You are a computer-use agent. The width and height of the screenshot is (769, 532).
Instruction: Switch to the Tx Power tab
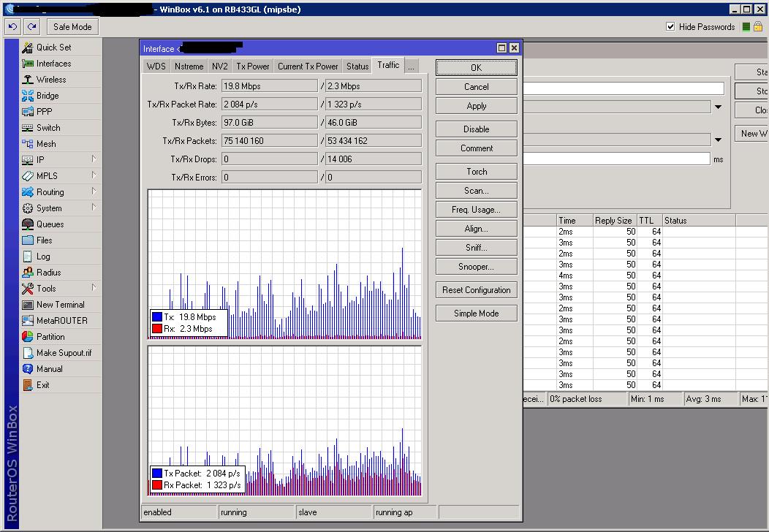(252, 66)
